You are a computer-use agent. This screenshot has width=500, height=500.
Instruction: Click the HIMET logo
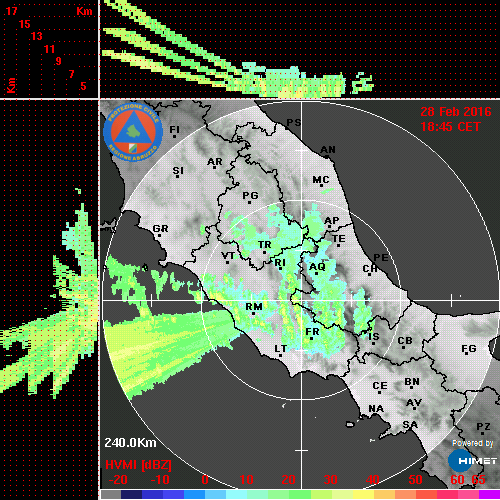click(473, 461)
